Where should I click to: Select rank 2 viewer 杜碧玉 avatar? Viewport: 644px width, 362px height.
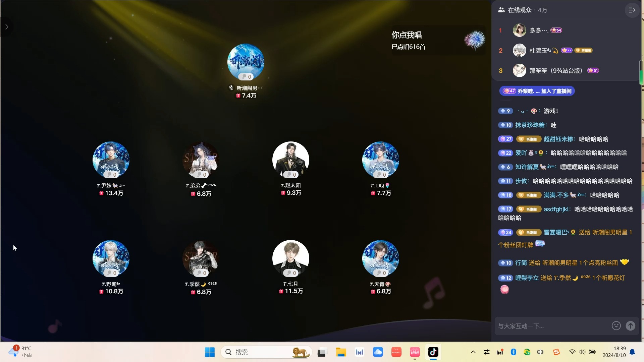(x=519, y=50)
